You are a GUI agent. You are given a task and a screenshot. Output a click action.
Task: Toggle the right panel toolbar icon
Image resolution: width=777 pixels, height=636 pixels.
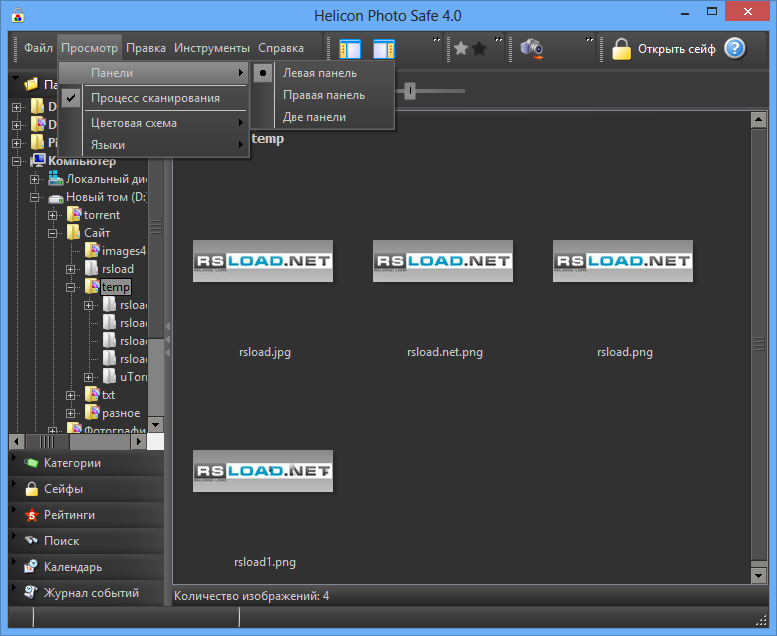click(384, 49)
